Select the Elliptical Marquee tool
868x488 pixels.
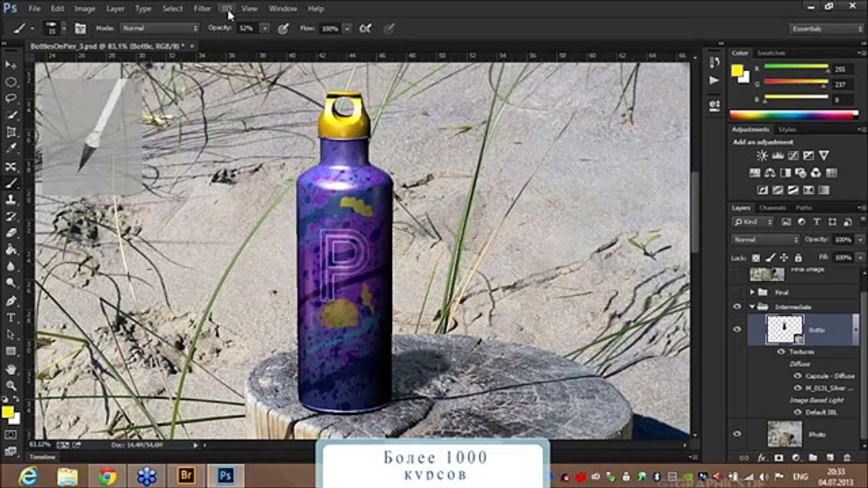click(x=11, y=82)
